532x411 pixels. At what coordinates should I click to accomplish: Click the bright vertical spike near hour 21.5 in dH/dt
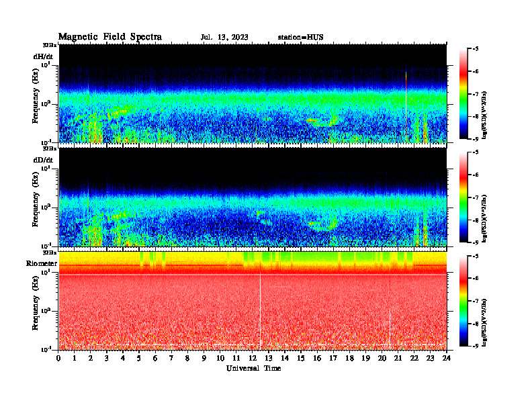[406, 103]
